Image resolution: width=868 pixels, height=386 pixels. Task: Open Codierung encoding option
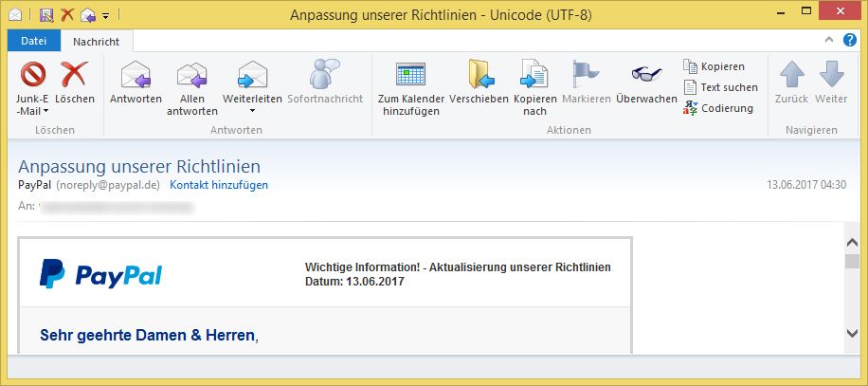(x=718, y=108)
